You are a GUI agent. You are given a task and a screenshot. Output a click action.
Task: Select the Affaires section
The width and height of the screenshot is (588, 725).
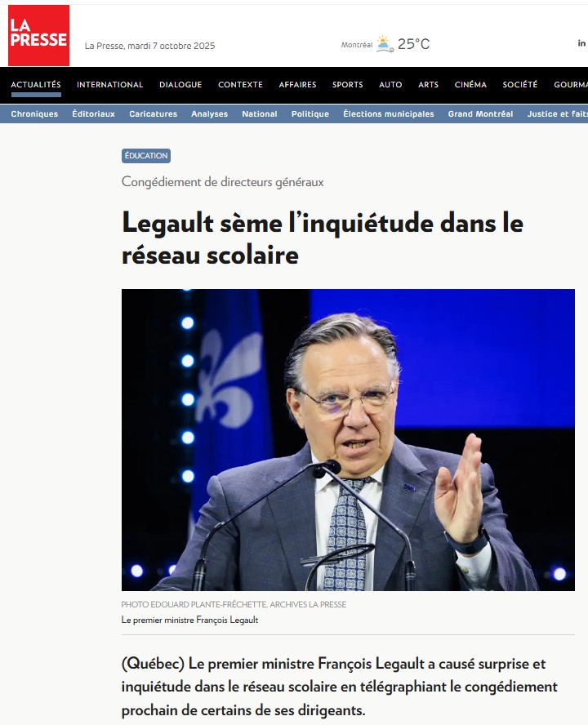point(297,85)
